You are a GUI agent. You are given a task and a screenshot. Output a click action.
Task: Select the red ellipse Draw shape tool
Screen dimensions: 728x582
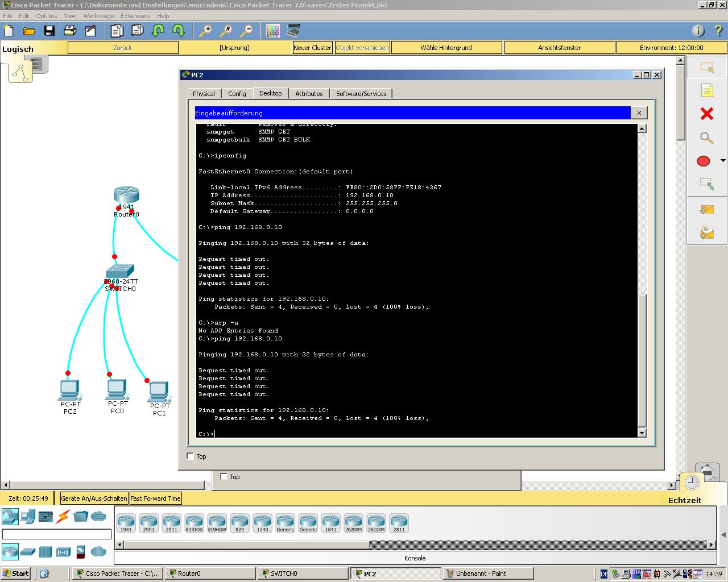coord(704,161)
